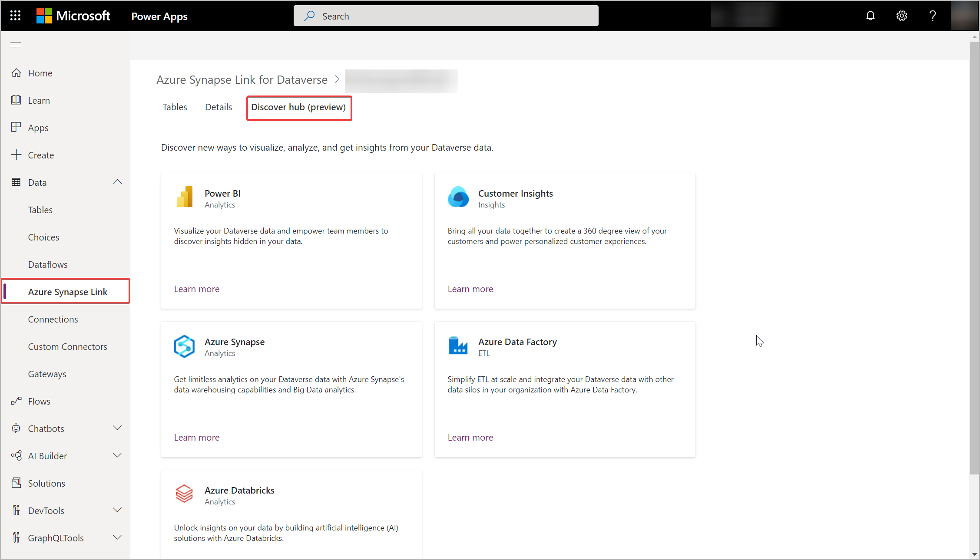Click the Search input field

click(446, 16)
